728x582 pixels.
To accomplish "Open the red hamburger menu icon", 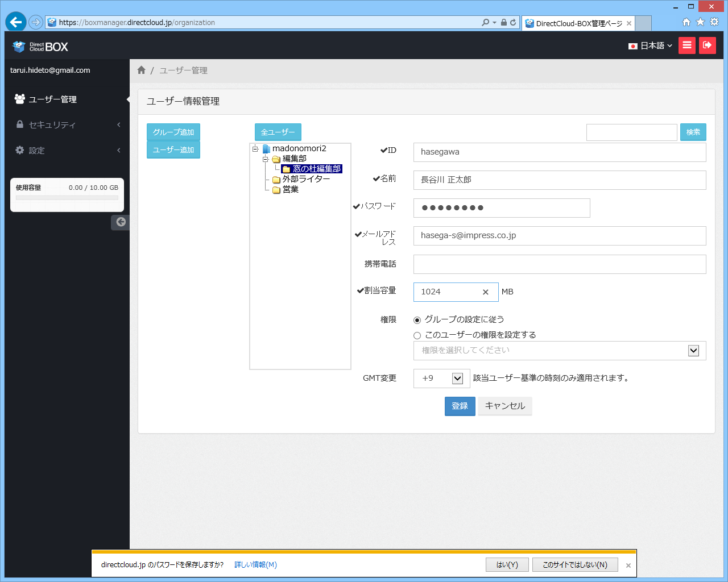I will click(x=686, y=45).
